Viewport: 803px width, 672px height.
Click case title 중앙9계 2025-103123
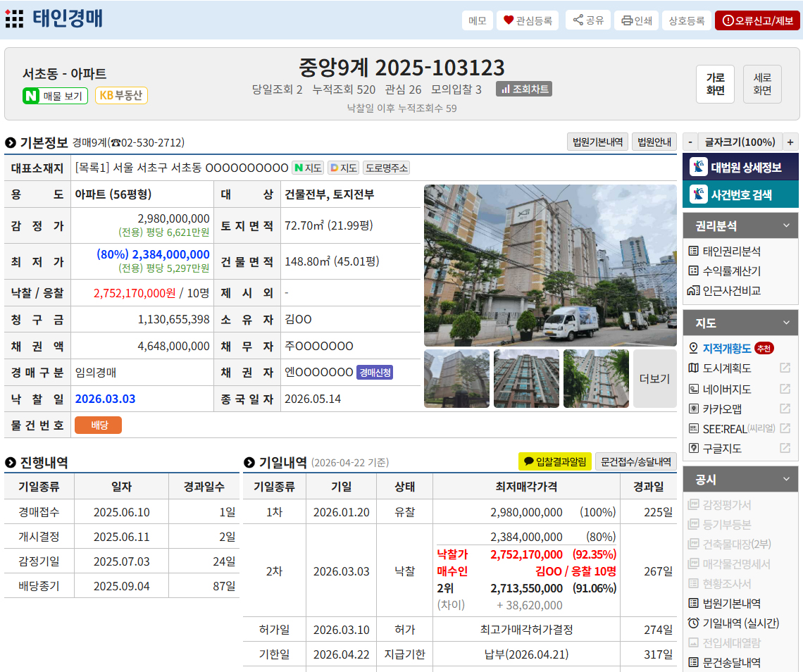point(402,67)
